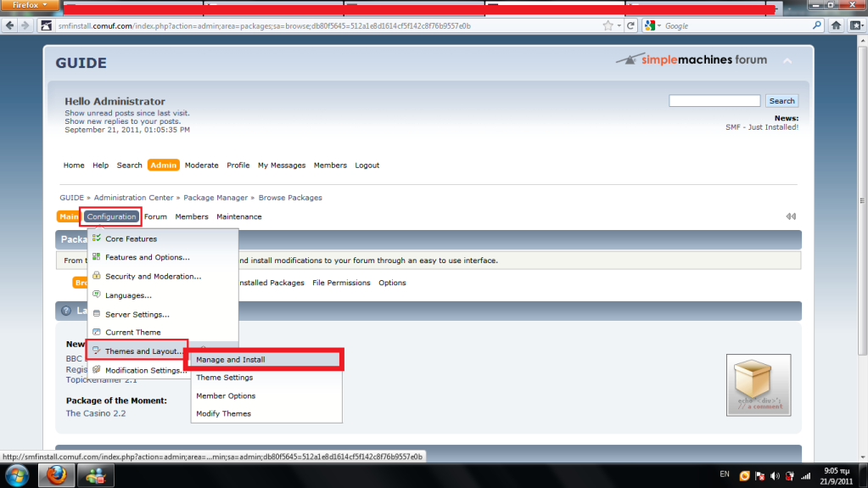This screenshot has width=868, height=488.
Task: Click the forum search text field
Action: point(714,101)
